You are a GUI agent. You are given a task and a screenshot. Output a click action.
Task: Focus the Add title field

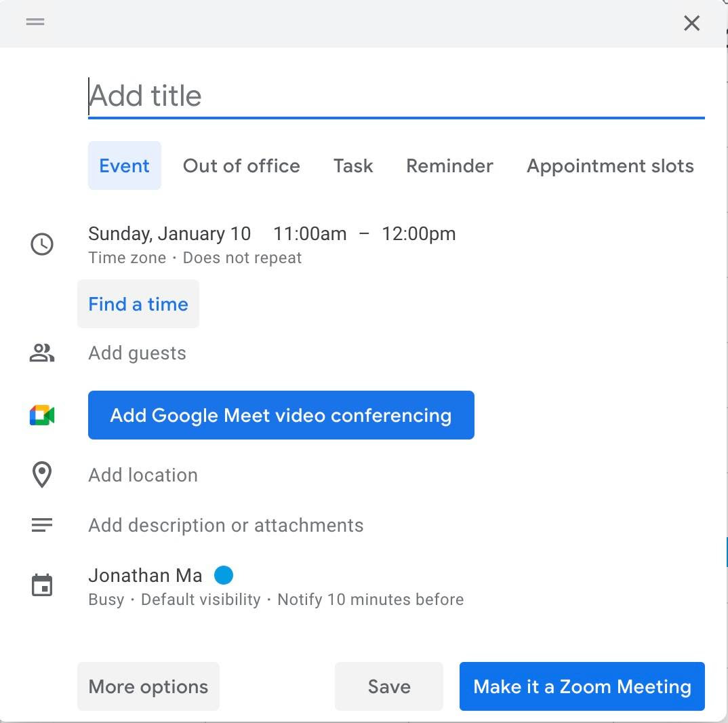pyautogui.click(x=396, y=96)
